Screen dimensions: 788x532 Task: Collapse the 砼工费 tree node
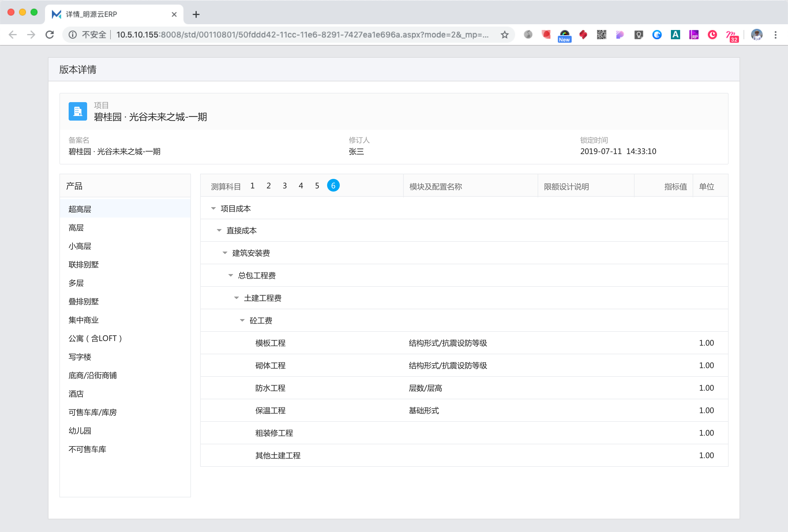[242, 321]
